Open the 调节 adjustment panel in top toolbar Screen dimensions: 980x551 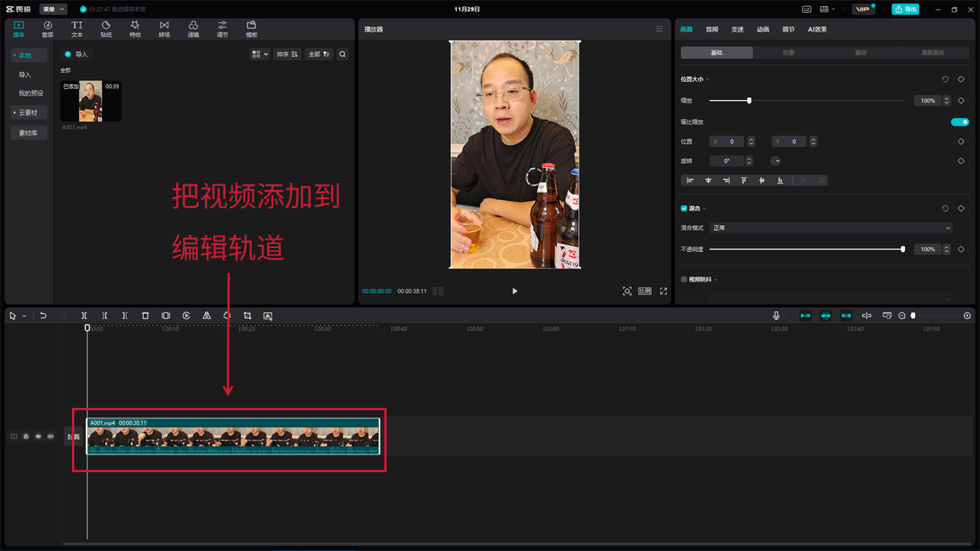[x=222, y=29]
